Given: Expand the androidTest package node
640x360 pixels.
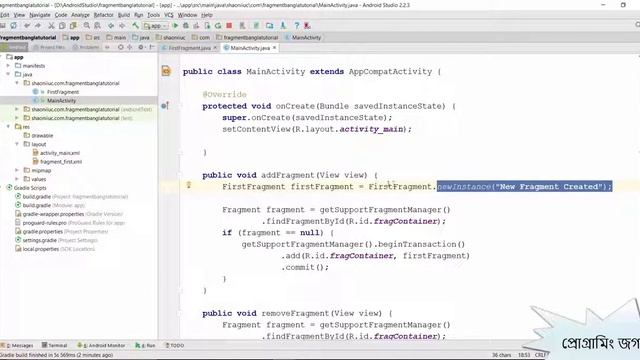Looking at the screenshot, I should (x=17, y=109).
